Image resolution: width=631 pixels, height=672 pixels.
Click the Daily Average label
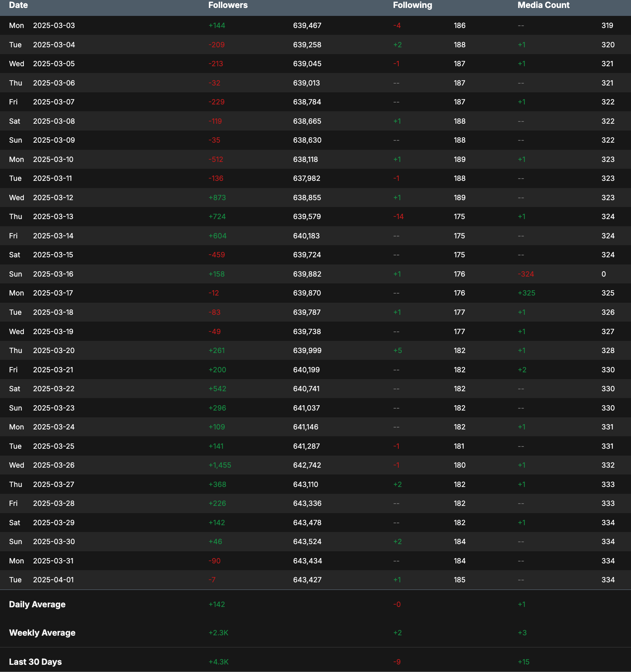[37, 604]
